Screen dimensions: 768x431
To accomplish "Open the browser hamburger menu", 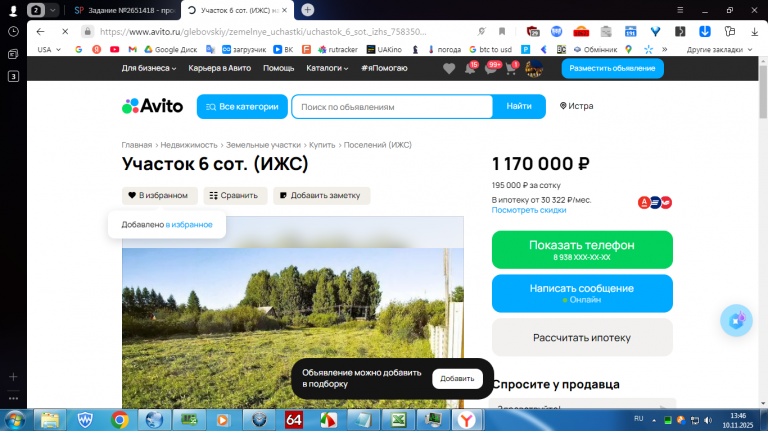I will click(x=680, y=10).
